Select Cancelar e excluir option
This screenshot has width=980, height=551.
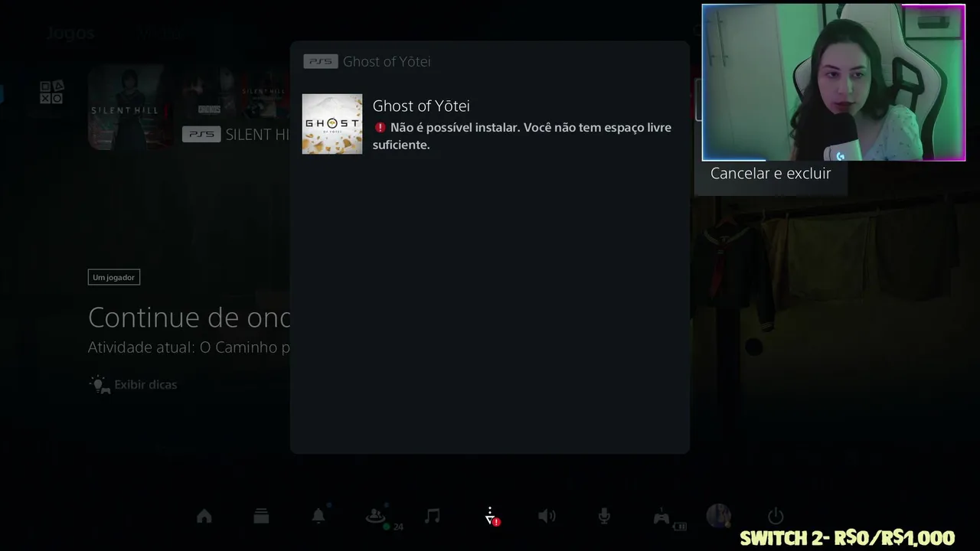pyautogui.click(x=770, y=174)
